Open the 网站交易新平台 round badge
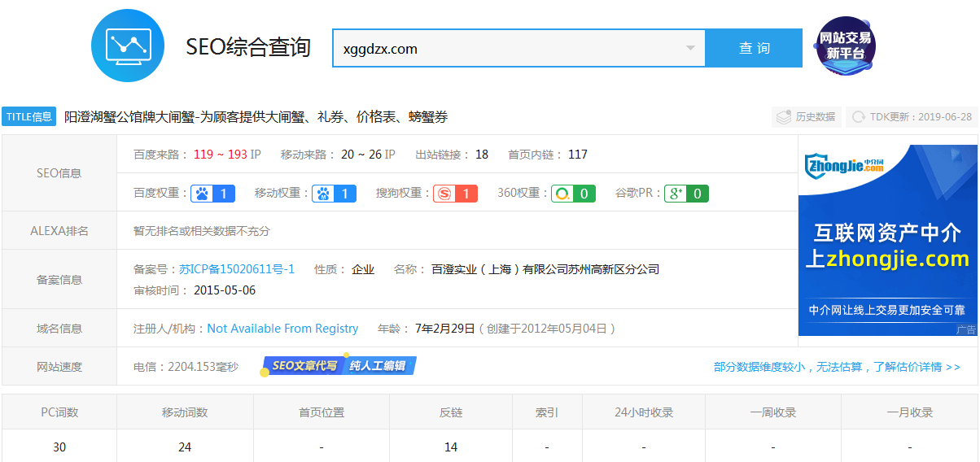This screenshot has height=462, width=980. pos(845,47)
